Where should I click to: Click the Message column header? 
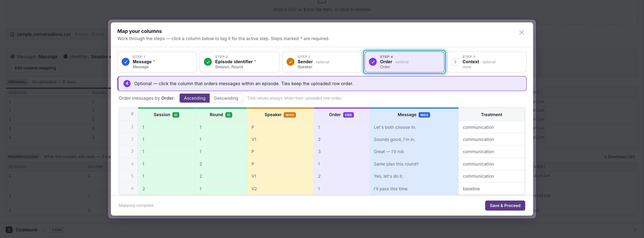coord(414,115)
